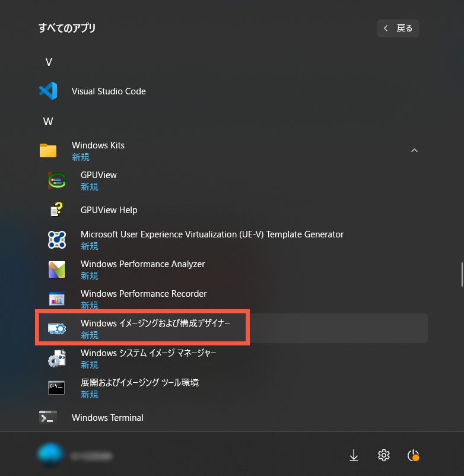Click the Windows Performance Analyzer label
The image size is (464, 476).
(x=142, y=264)
